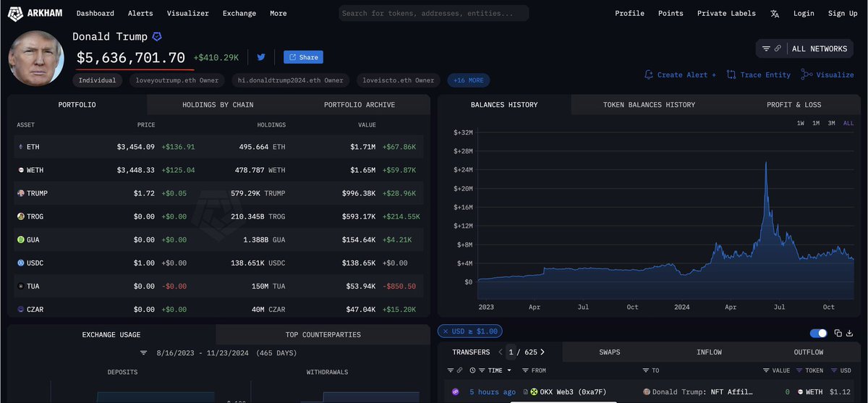Open the verified badge next to Donald Trump
Screen dimensions: 868x403
point(157,37)
